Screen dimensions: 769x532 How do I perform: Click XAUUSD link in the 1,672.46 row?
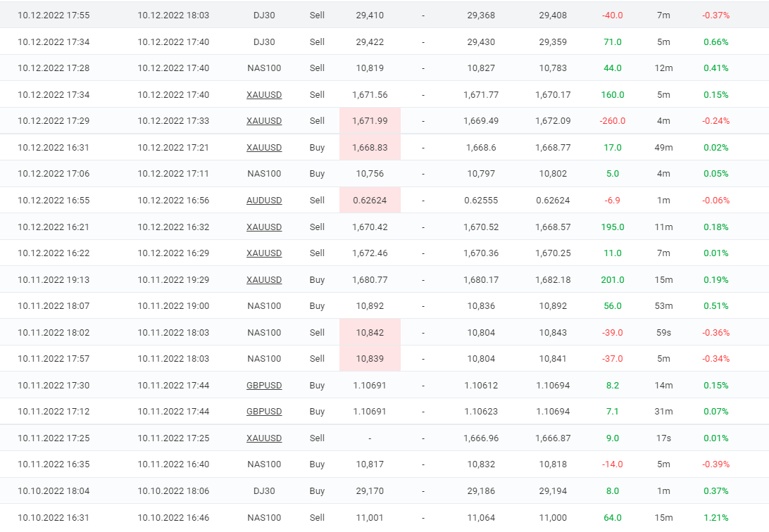[x=264, y=253]
